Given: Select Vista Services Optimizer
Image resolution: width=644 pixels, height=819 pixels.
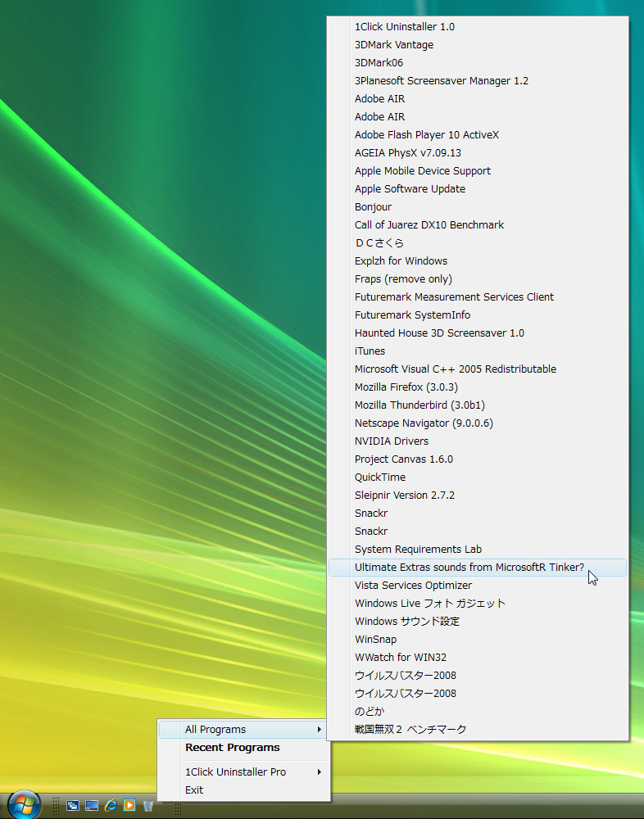Looking at the screenshot, I should 477,586.
